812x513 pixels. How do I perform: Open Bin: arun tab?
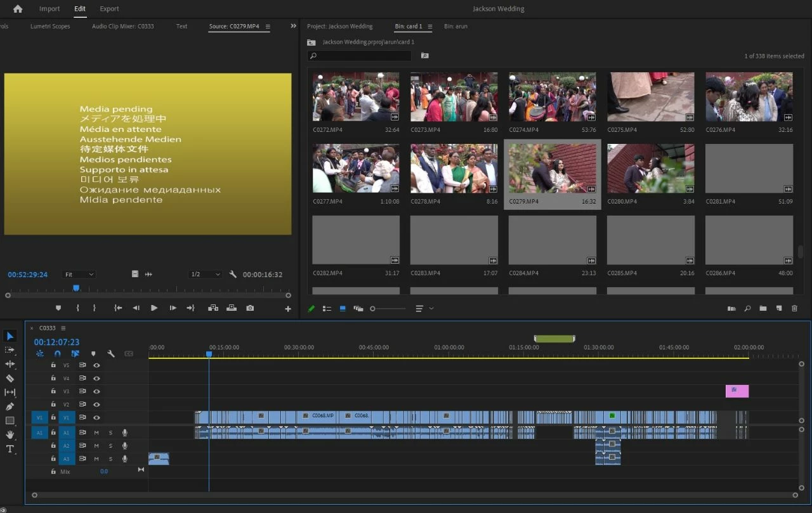coord(455,27)
